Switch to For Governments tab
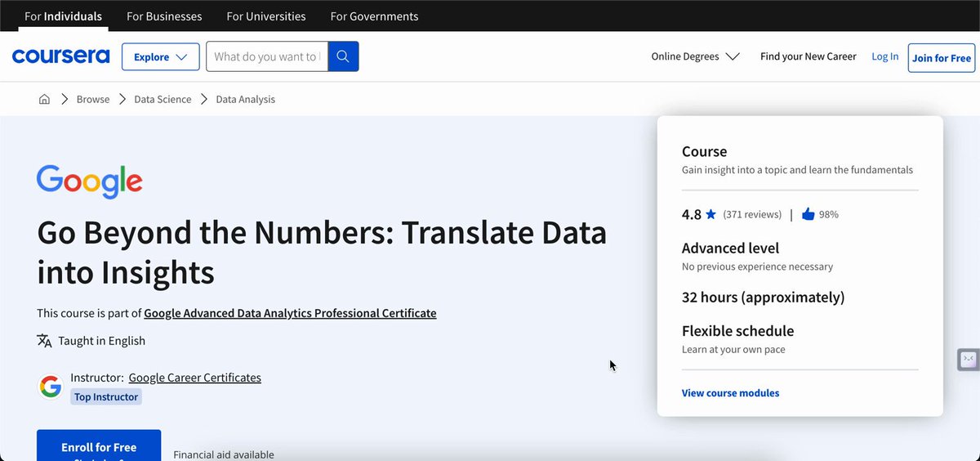This screenshot has height=461, width=980. pyautogui.click(x=374, y=16)
